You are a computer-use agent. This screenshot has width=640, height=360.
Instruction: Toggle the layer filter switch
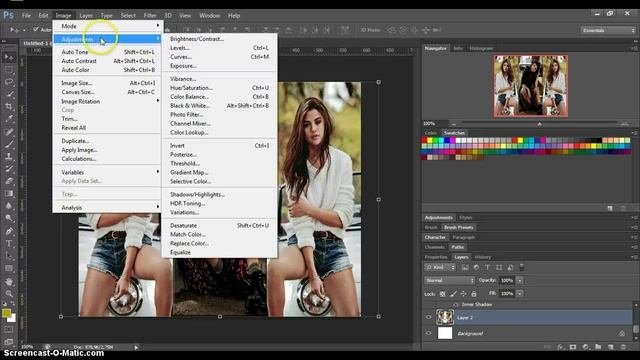tap(521, 267)
